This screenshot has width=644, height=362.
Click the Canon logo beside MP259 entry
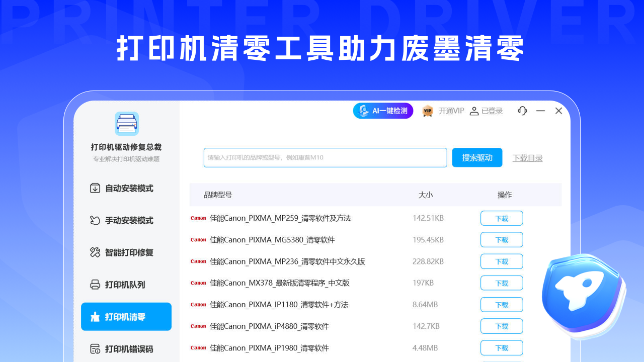[198, 218]
